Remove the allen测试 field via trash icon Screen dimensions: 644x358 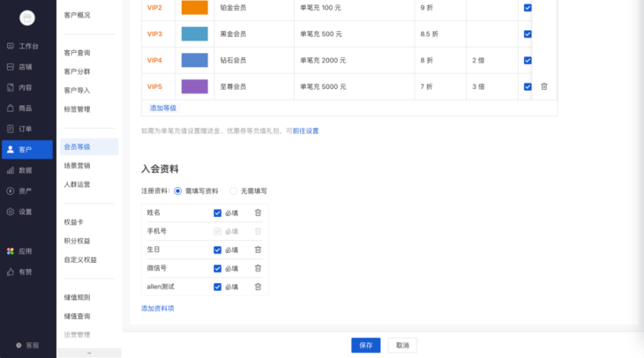tap(258, 287)
